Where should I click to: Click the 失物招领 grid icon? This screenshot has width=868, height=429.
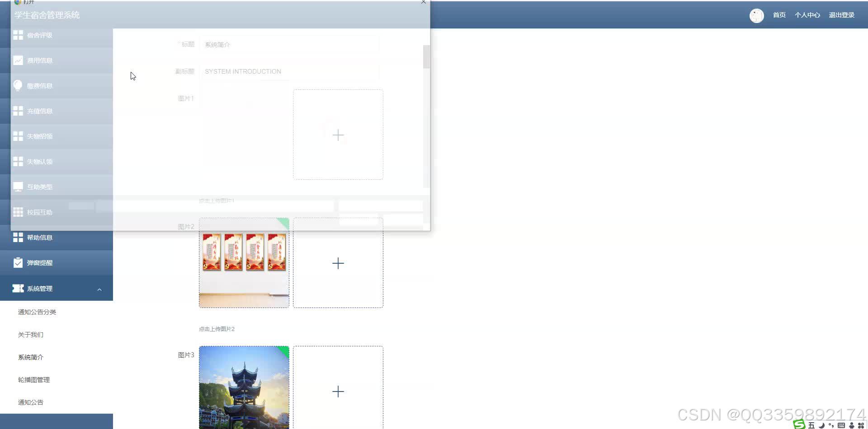pyautogui.click(x=18, y=136)
